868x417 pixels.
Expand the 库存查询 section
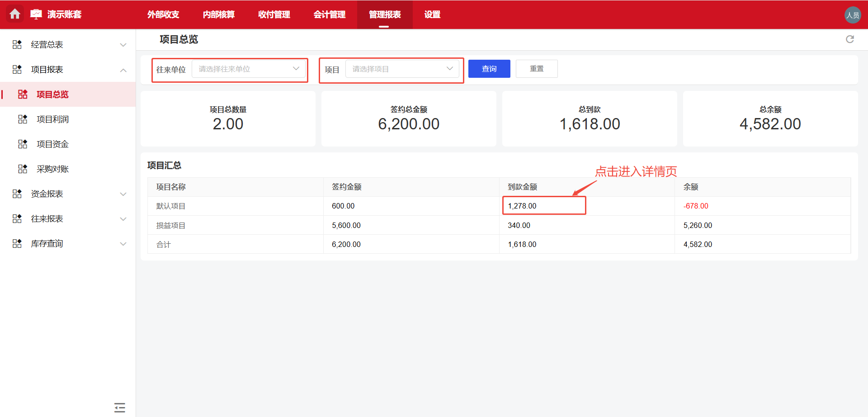coord(123,243)
